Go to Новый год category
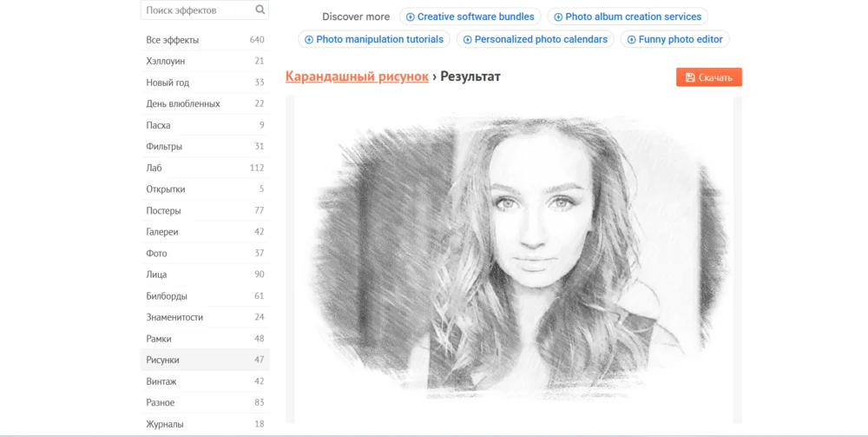The width and height of the screenshot is (868, 437). click(x=168, y=83)
